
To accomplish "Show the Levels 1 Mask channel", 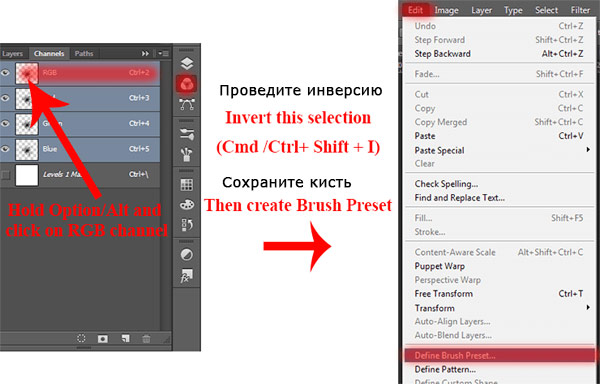I will point(5,175).
